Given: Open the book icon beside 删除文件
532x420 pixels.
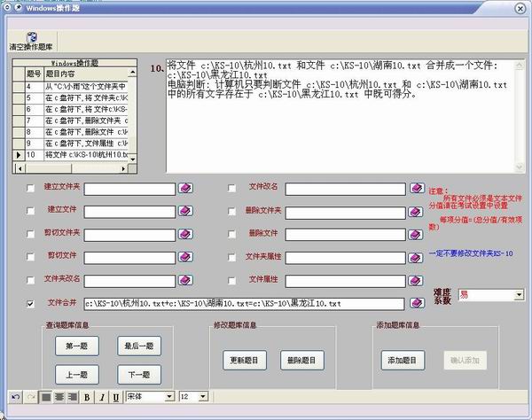Looking at the screenshot, I should [415, 234].
